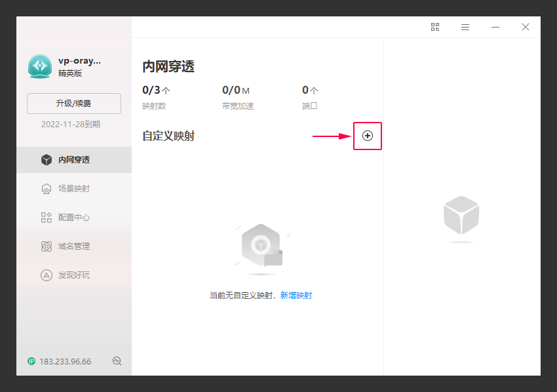Click the 新增映射 link
This screenshot has width=557, height=392.
[296, 296]
